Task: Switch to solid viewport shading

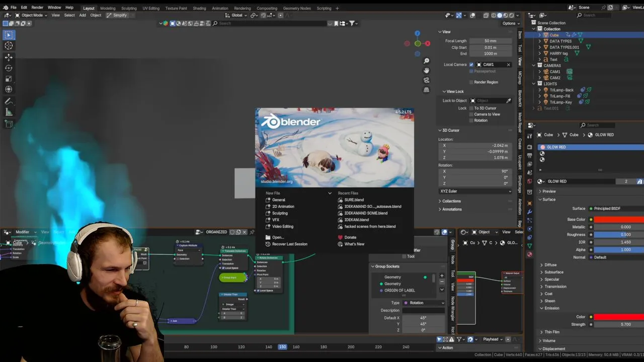Action: 499,15
